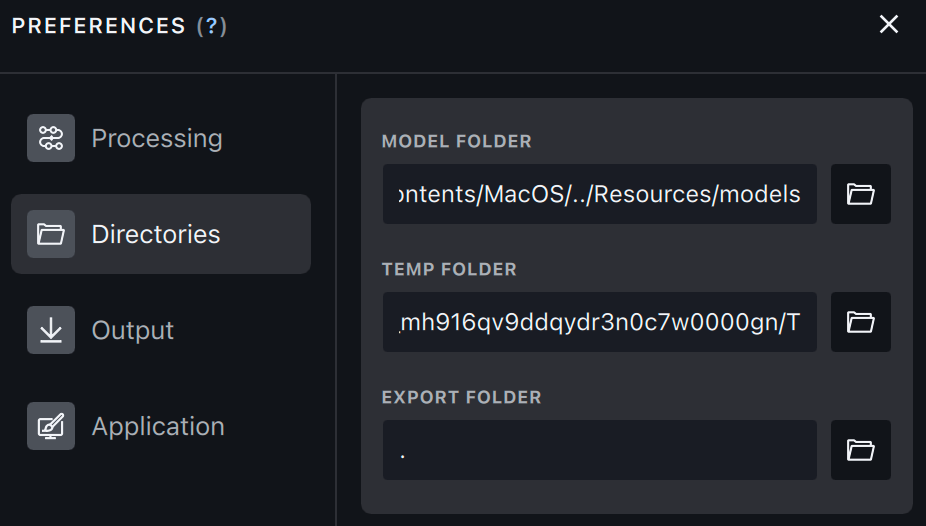Screen dimensions: 926x526
Task: Switch to the Processing tab label
Action: coord(157,138)
